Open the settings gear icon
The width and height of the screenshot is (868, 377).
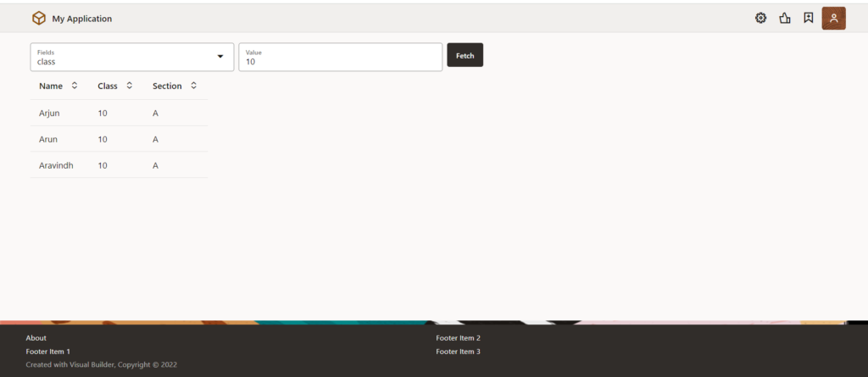760,18
